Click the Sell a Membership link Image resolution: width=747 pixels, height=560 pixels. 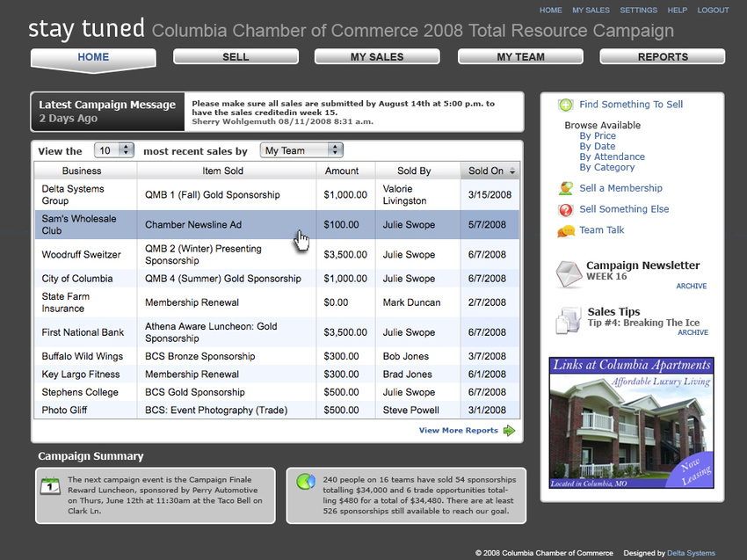pyautogui.click(x=620, y=188)
